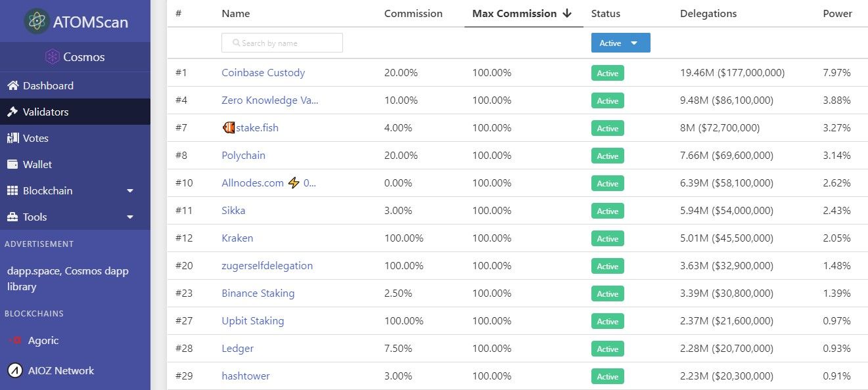Select the Dashboard home icon
Image resolution: width=868 pixels, height=390 pixels.
(x=12, y=85)
